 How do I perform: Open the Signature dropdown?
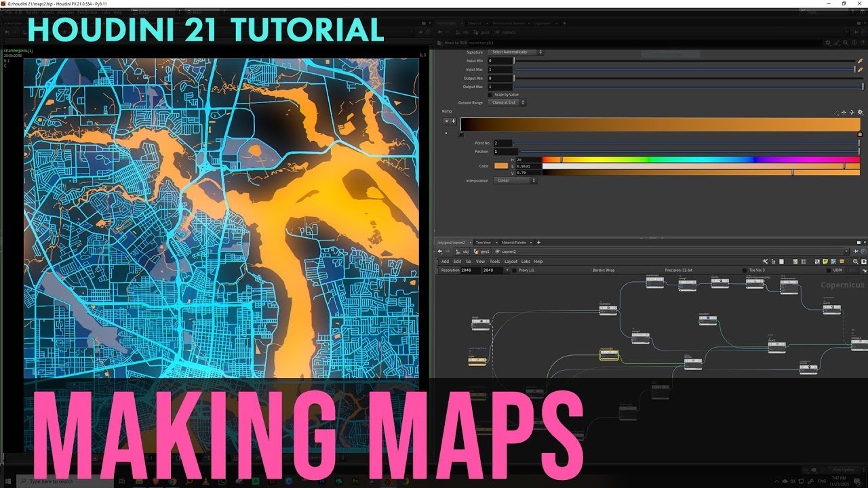click(x=516, y=52)
